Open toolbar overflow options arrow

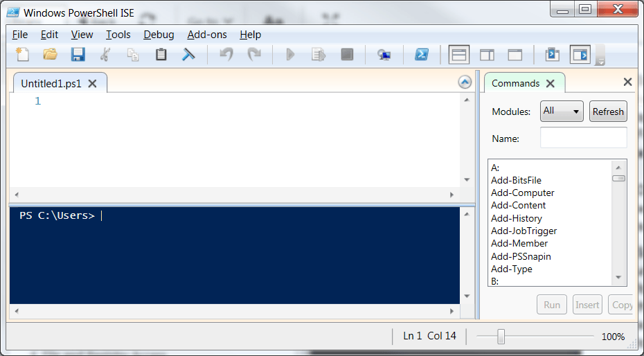pyautogui.click(x=600, y=62)
